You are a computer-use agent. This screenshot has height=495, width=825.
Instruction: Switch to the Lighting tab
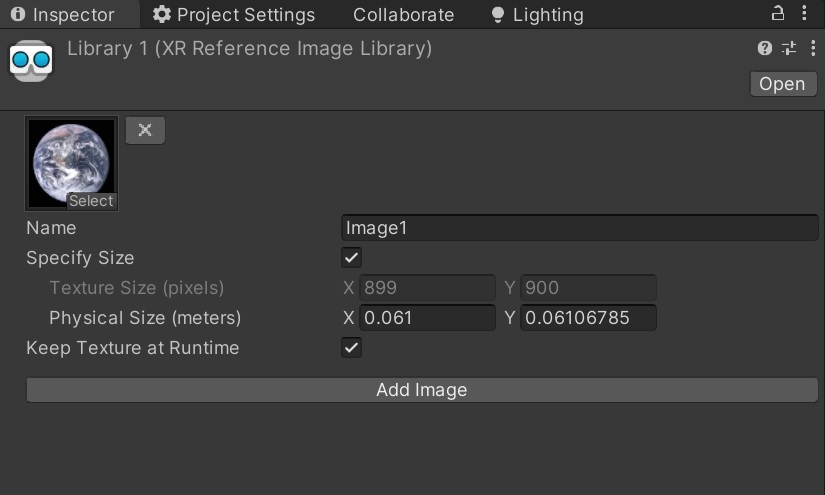pyautogui.click(x=537, y=15)
